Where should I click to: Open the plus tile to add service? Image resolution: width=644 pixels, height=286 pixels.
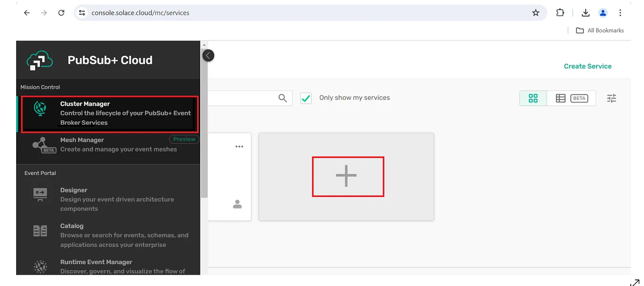(x=348, y=176)
